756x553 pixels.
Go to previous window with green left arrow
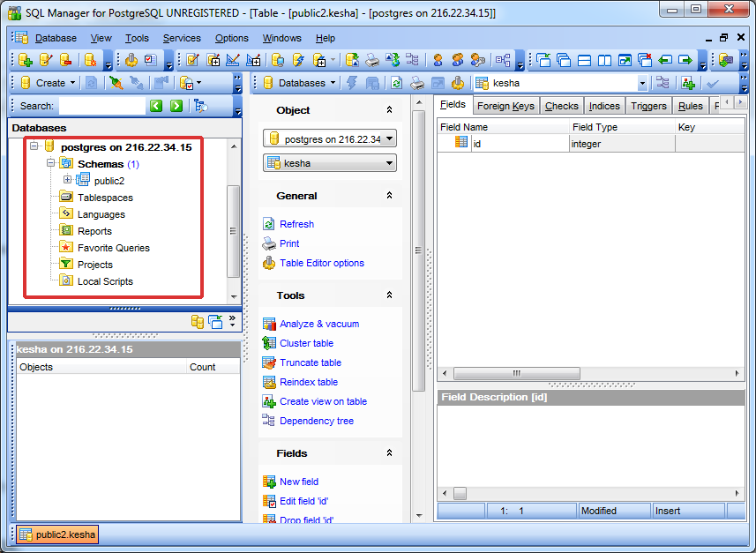pos(665,60)
